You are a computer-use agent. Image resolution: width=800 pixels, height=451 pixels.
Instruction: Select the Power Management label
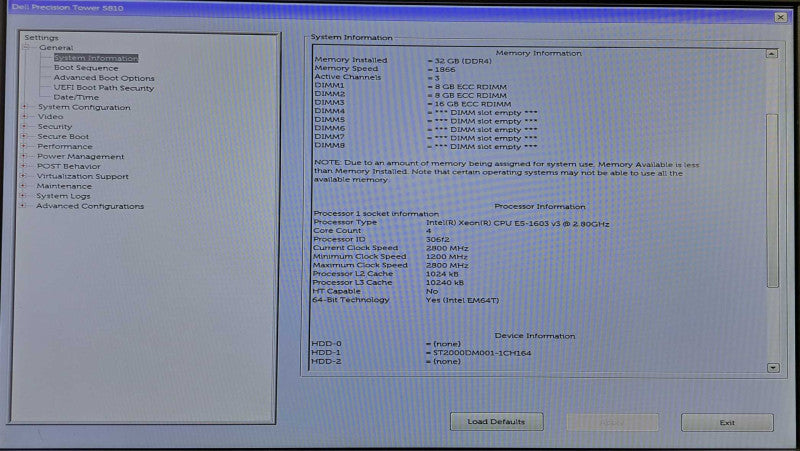[81, 157]
